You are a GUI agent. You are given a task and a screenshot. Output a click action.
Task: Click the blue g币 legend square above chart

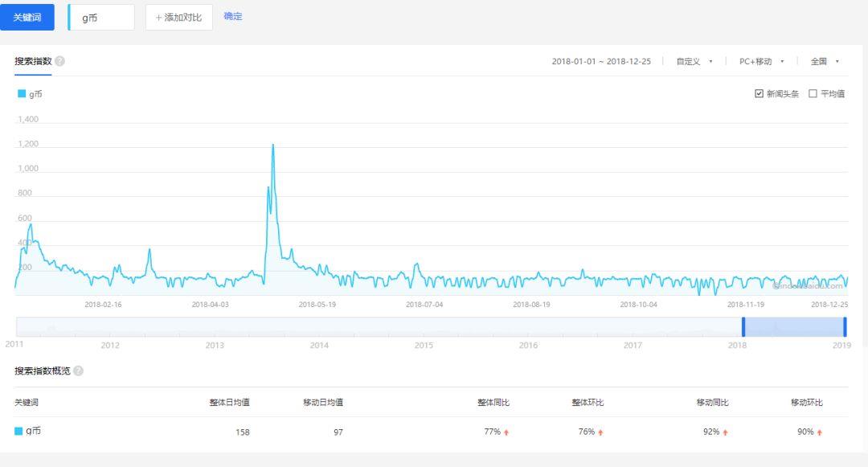coord(22,94)
